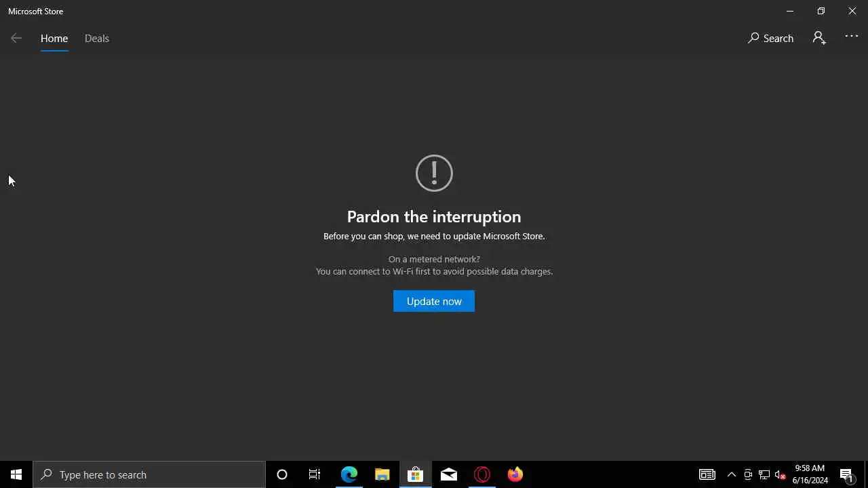868x488 pixels.
Task: Open the Deals tab
Action: click(97, 39)
